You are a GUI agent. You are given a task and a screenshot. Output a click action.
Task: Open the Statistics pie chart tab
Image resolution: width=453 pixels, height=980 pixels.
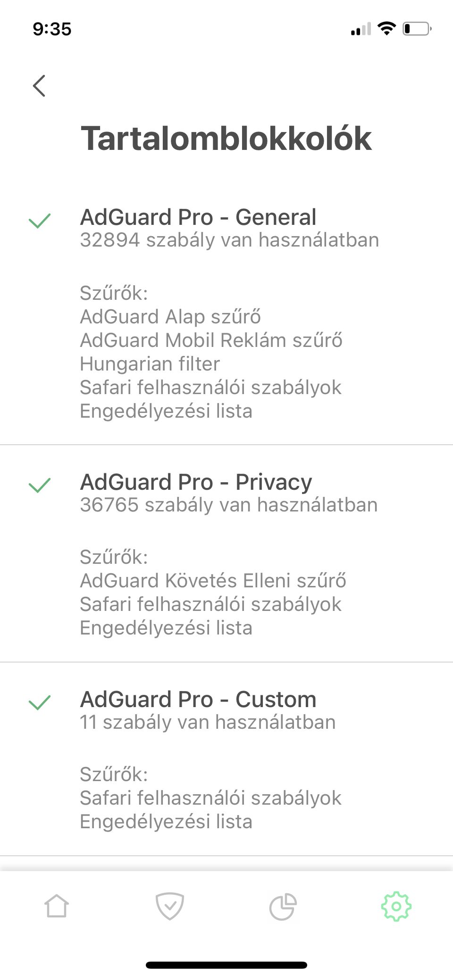283,906
